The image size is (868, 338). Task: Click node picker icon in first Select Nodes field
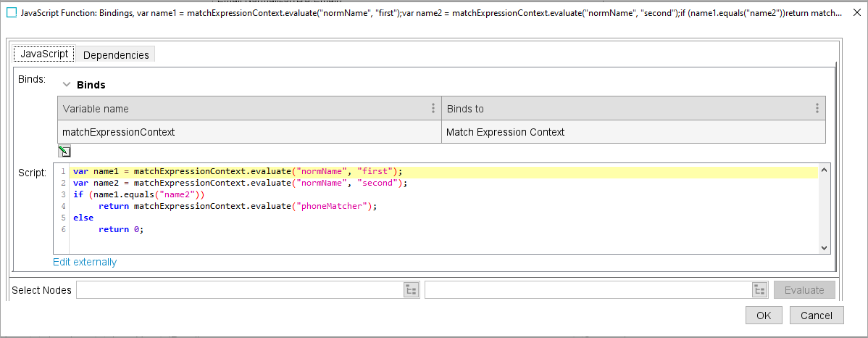411,290
